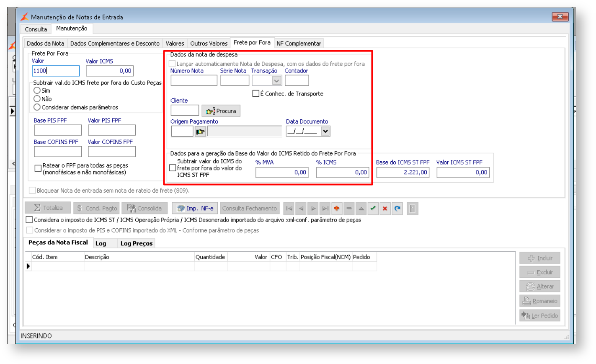
Task: Select the Frete por Fora tab
Action: pos(252,43)
